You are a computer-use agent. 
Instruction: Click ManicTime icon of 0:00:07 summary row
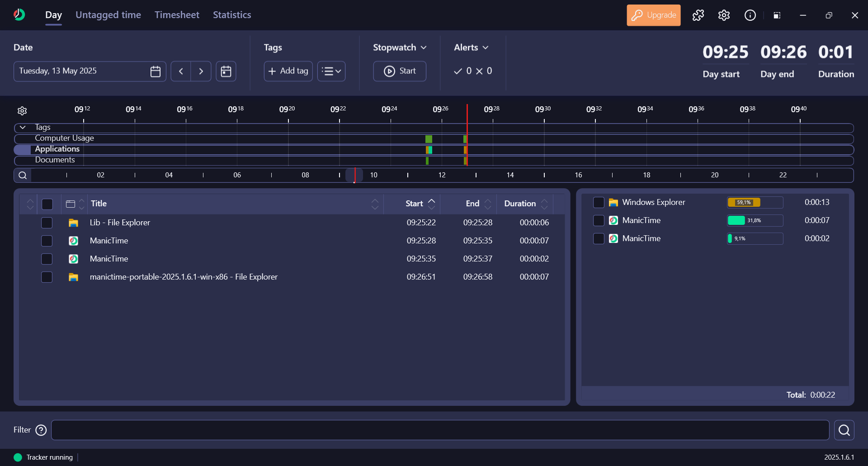613,220
